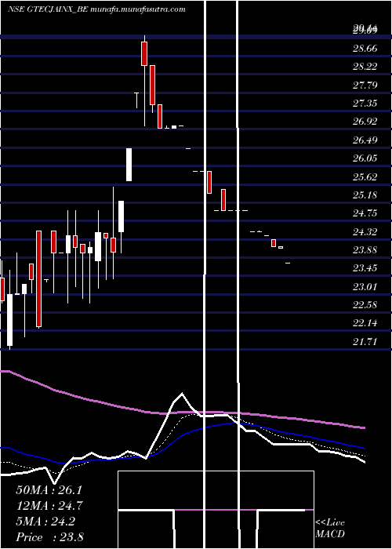This screenshot has width=392, height=549.
Task: Click the 25.62 price axis label
Action: [365, 176]
